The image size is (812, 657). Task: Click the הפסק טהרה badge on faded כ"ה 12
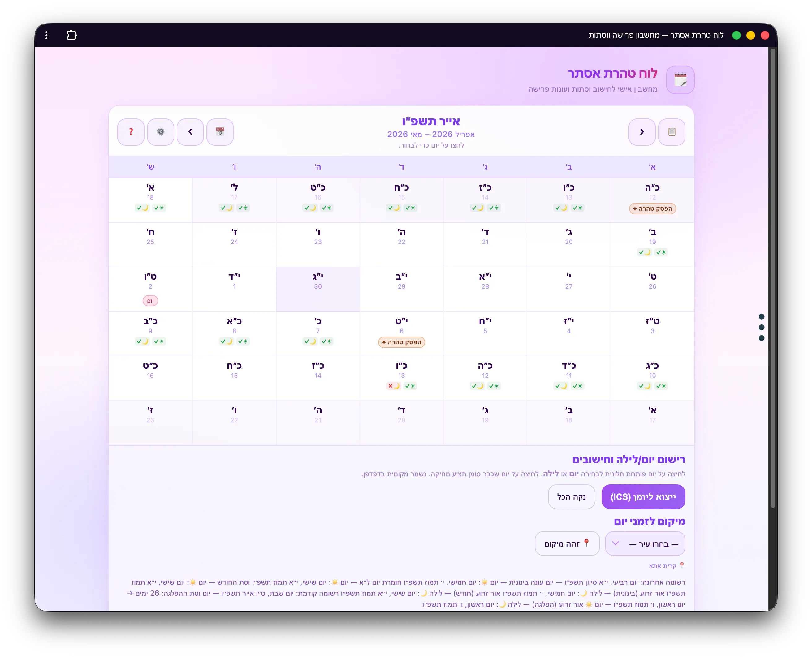point(652,208)
